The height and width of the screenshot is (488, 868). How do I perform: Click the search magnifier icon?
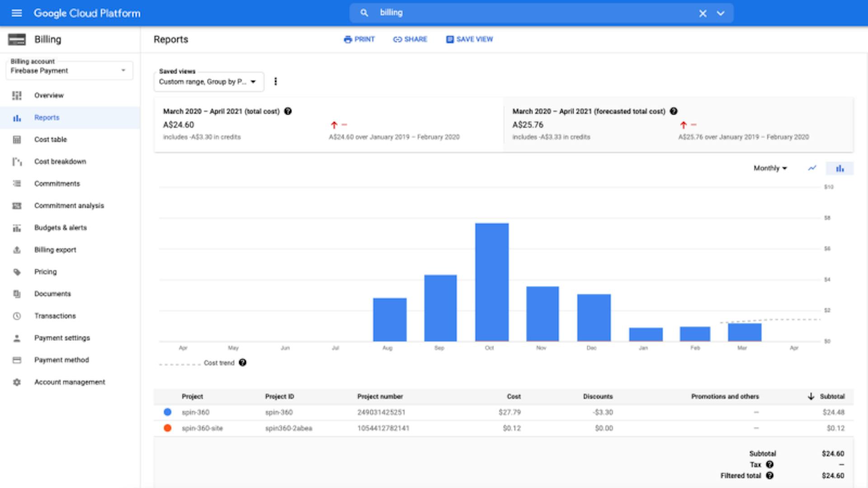pyautogui.click(x=364, y=13)
